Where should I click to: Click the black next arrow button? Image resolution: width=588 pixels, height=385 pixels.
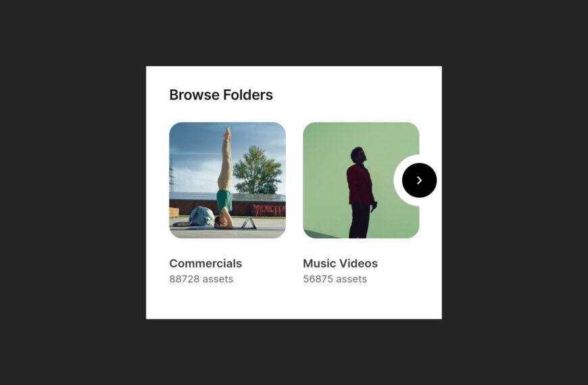tap(419, 180)
